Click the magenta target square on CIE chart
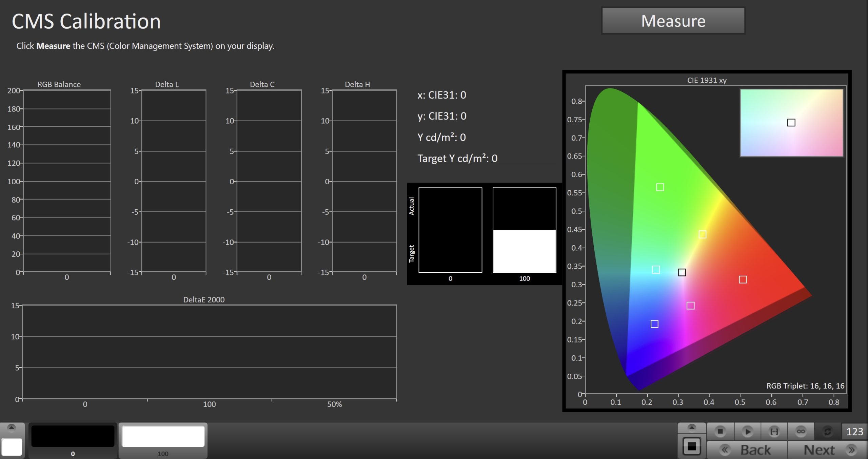Viewport: 868px width, 459px height. (x=690, y=306)
